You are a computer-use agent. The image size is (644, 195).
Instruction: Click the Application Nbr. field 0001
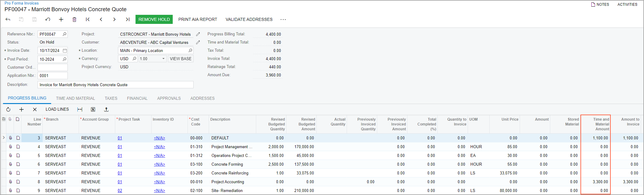53,76
